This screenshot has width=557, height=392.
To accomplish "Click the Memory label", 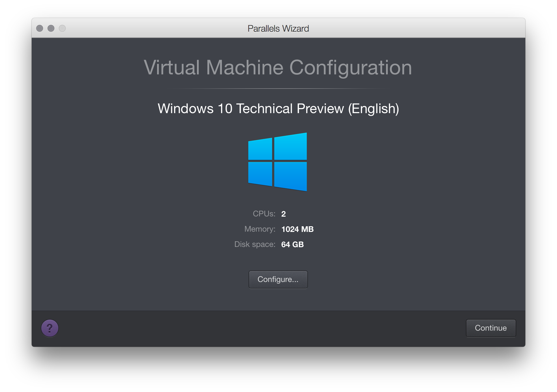I will click(x=260, y=229).
